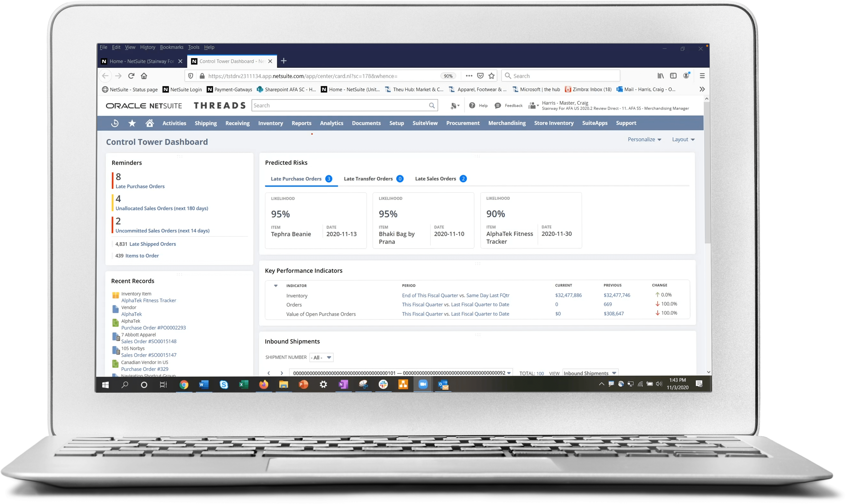
Task: Open Late Shipped Orders reminder link
Action: 153,244
